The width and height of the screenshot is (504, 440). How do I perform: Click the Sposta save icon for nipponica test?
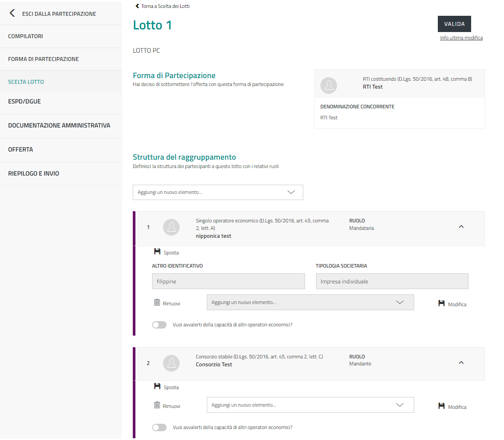click(157, 252)
